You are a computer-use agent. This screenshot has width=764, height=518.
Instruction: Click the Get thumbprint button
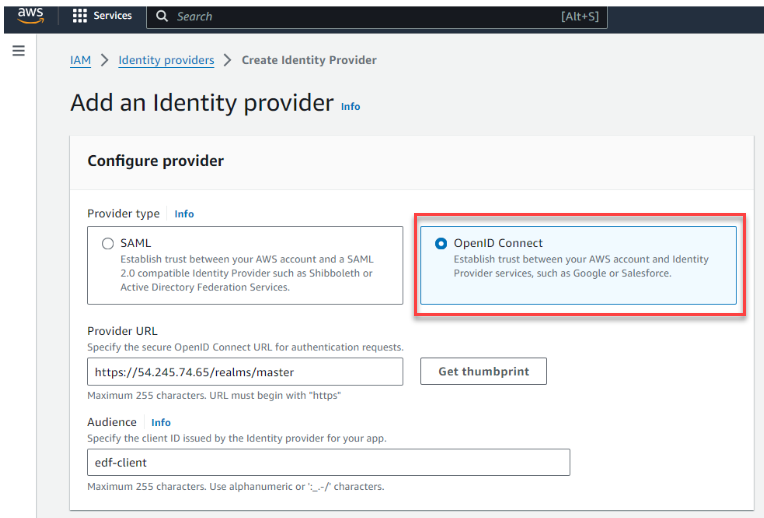483,371
